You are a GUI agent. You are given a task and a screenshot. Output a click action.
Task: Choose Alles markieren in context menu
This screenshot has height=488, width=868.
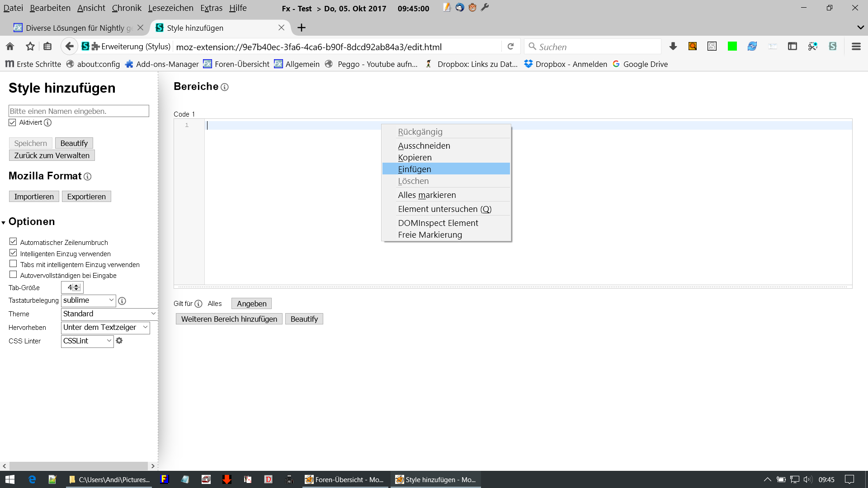427,195
